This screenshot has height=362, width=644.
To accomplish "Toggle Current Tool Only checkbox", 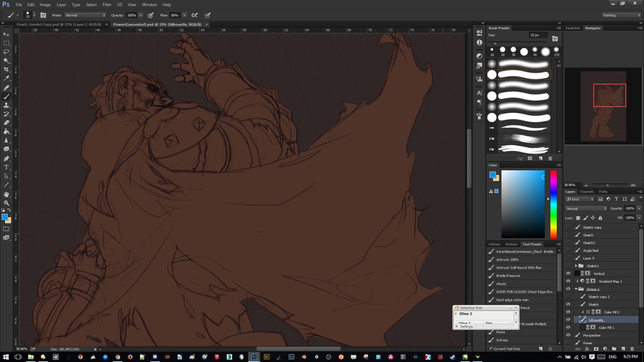I will pos(492,349).
